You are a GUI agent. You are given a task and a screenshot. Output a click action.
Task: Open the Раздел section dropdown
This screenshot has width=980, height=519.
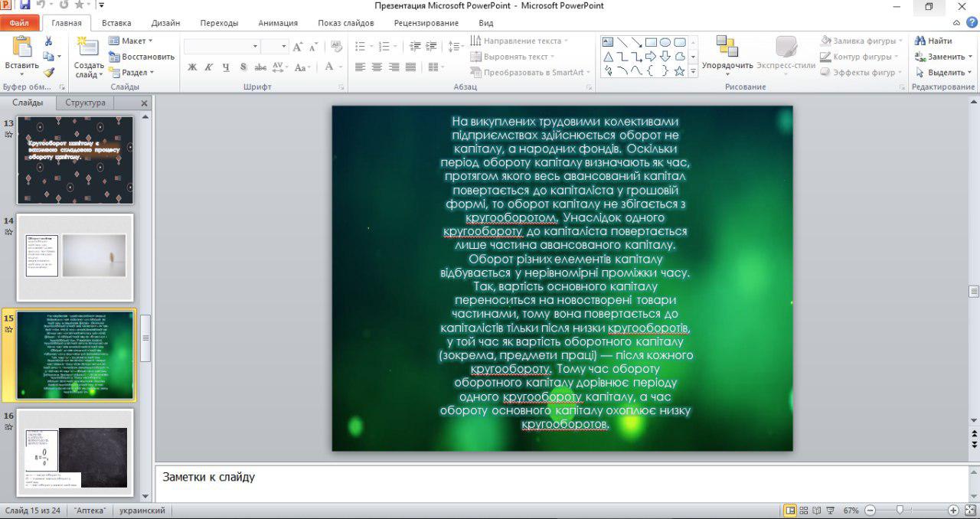tap(131, 73)
